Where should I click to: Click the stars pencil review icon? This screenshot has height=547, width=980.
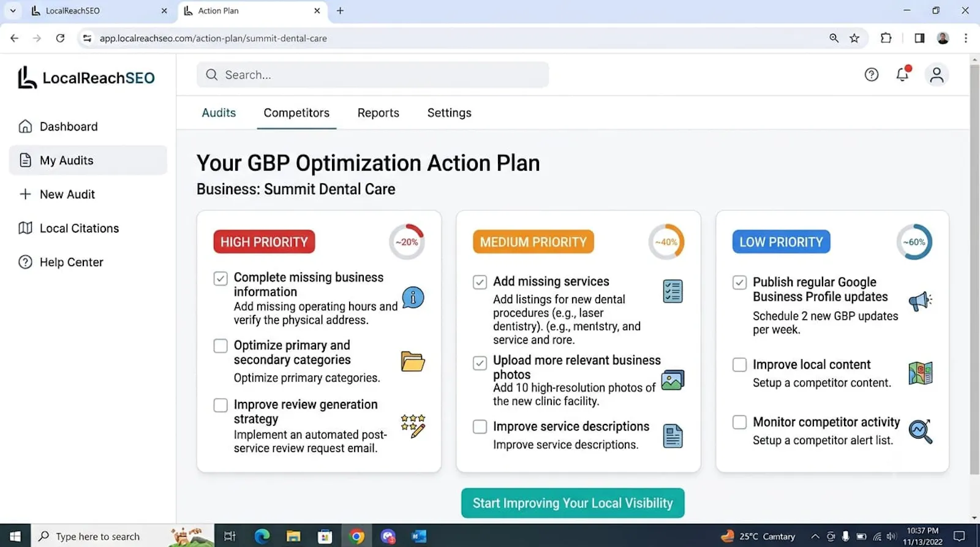(x=413, y=426)
